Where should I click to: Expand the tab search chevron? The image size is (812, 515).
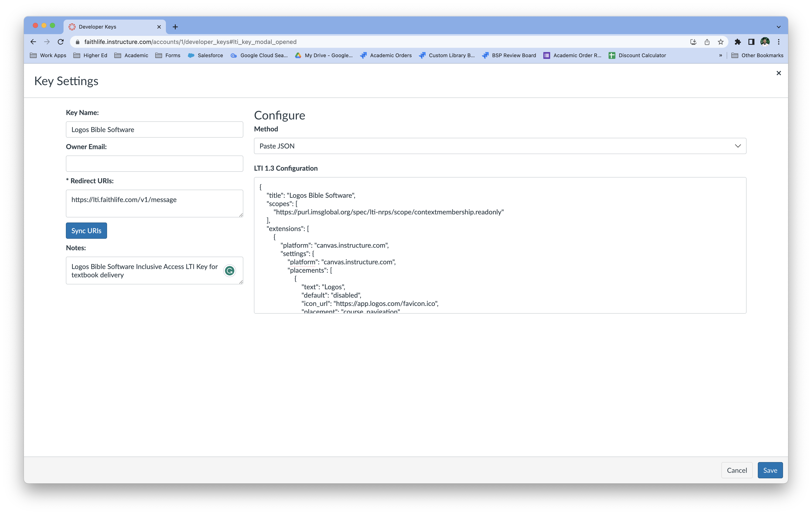(x=779, y=27)
